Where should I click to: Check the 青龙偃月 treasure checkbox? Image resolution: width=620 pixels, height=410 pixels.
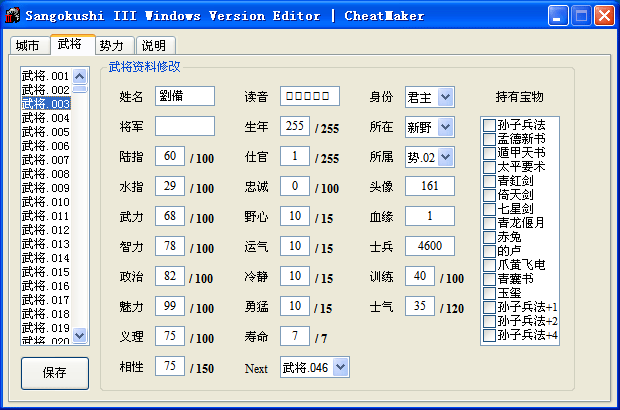click(489, 223)
